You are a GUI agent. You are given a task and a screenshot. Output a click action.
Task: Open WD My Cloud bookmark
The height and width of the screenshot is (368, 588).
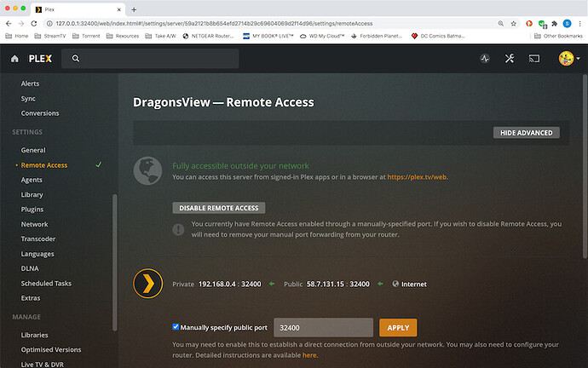click(322, 36)
